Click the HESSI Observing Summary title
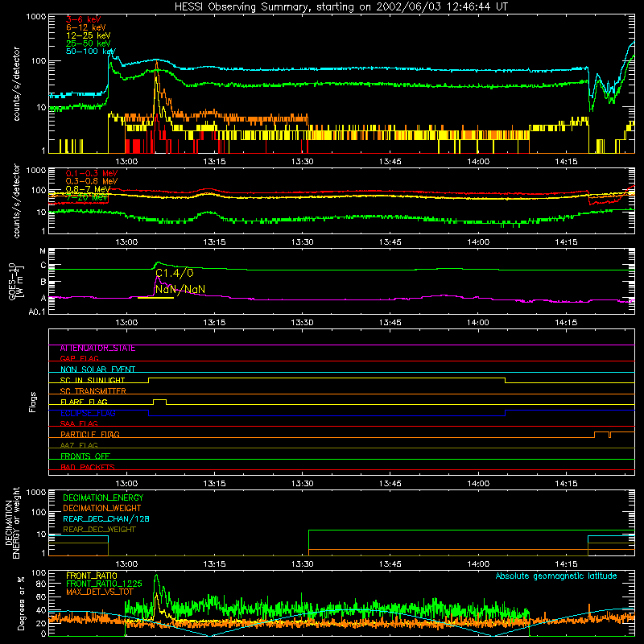The image size is (644, 644). (341, 7)
